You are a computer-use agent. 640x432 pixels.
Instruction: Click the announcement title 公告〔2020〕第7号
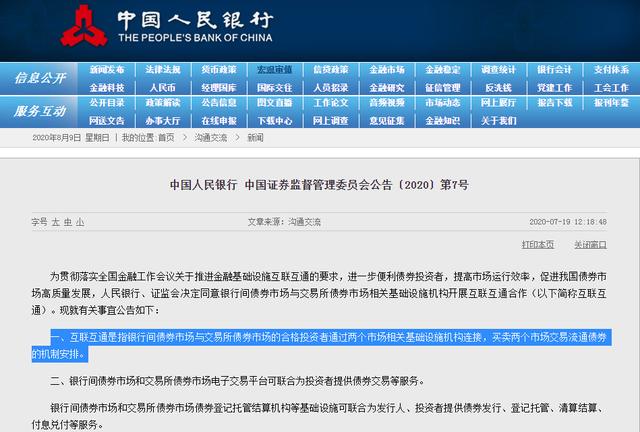[x=319, y=185]
